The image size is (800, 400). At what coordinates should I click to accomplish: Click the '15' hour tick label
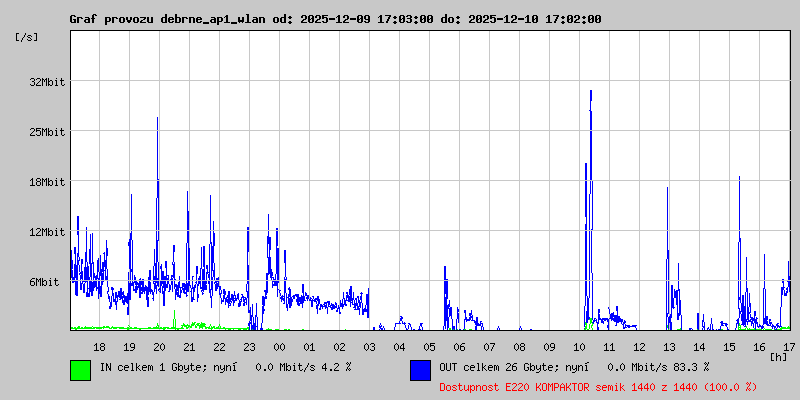pos(730,347)
